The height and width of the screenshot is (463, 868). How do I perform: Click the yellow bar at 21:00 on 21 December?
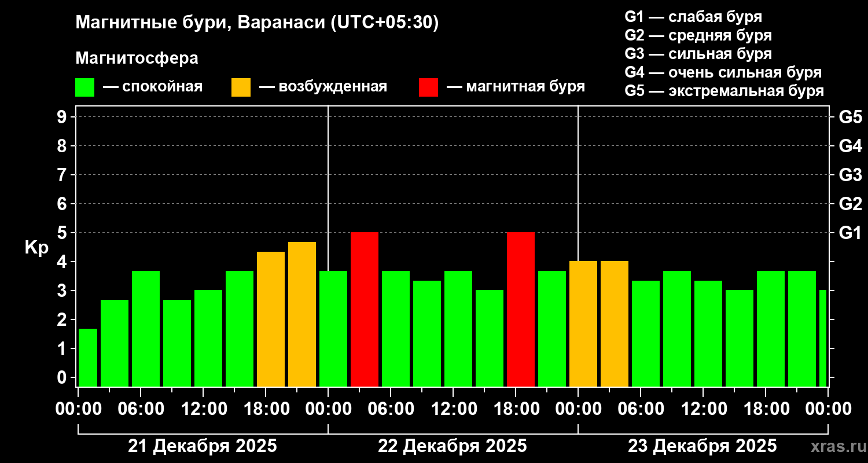pyautogui.click(x=302, y=314)
